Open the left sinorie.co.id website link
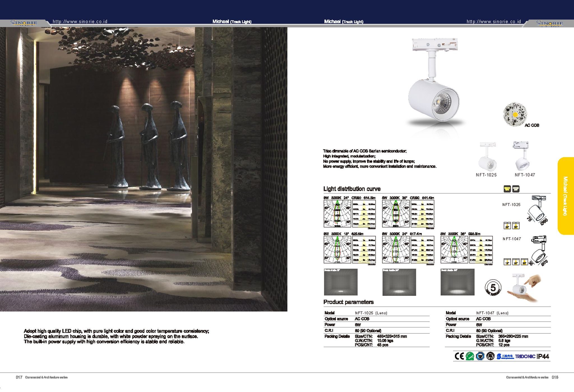This screenshot has width=574, height=392. click(80, 22)
